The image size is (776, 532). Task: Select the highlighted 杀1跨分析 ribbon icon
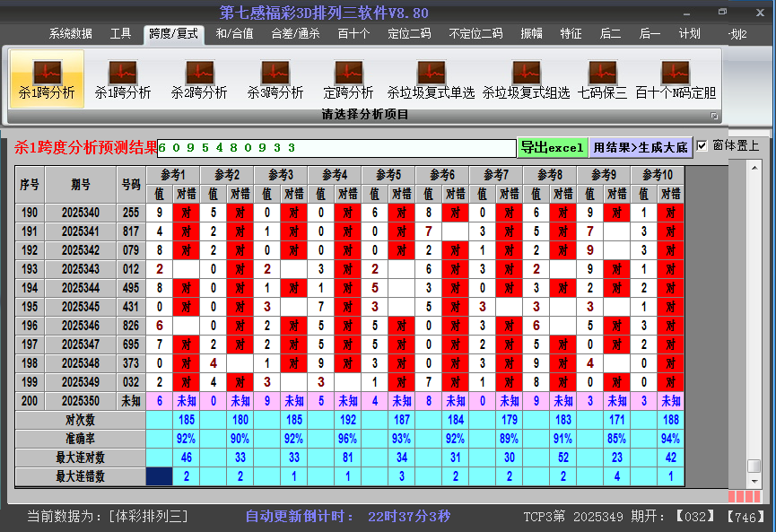47,78
